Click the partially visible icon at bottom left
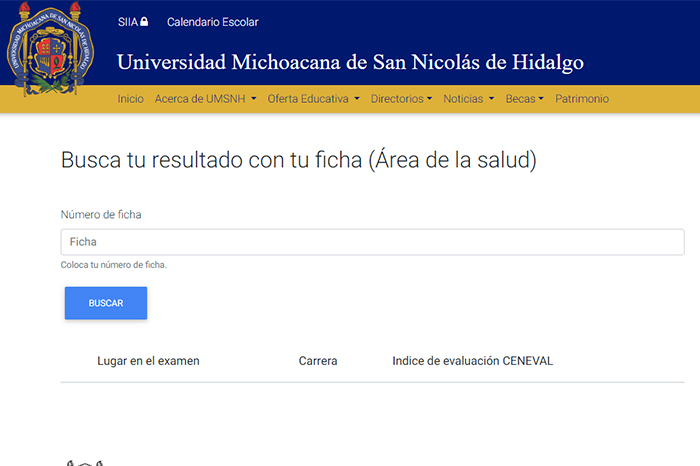700x466 pixels. [x=85, y=462]
